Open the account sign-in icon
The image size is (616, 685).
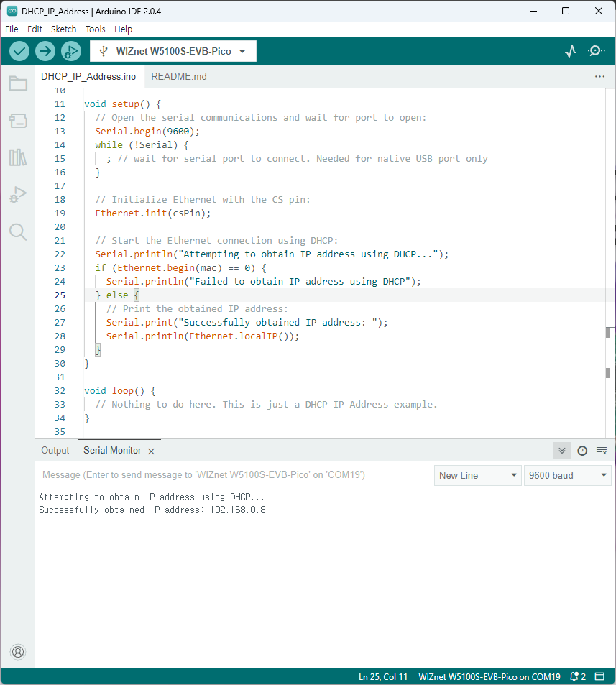click(x=18, y=652)
